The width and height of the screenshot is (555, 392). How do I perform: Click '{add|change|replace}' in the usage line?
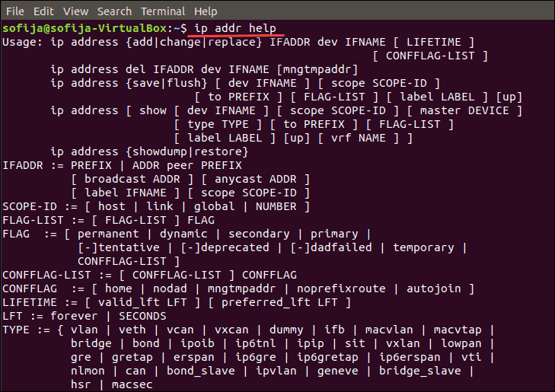194,42
